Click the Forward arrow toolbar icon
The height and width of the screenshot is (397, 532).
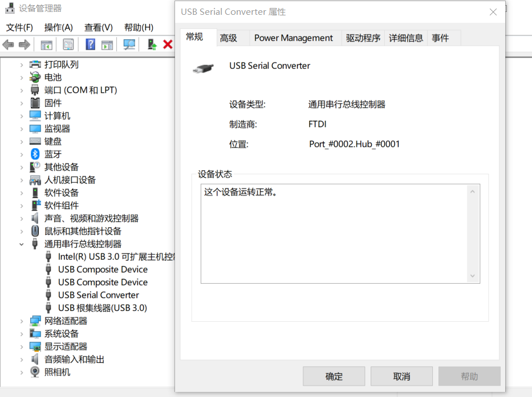(24, 44)
